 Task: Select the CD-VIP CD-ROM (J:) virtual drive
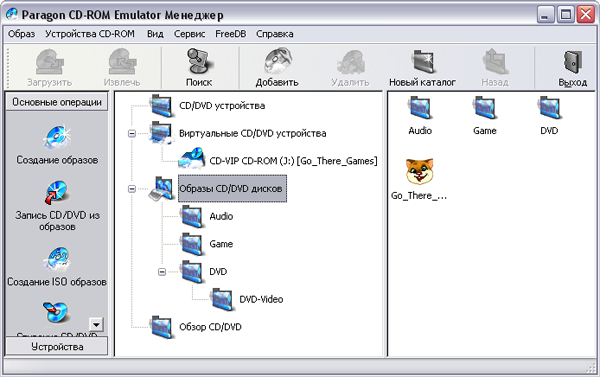(x=293, y=161)
